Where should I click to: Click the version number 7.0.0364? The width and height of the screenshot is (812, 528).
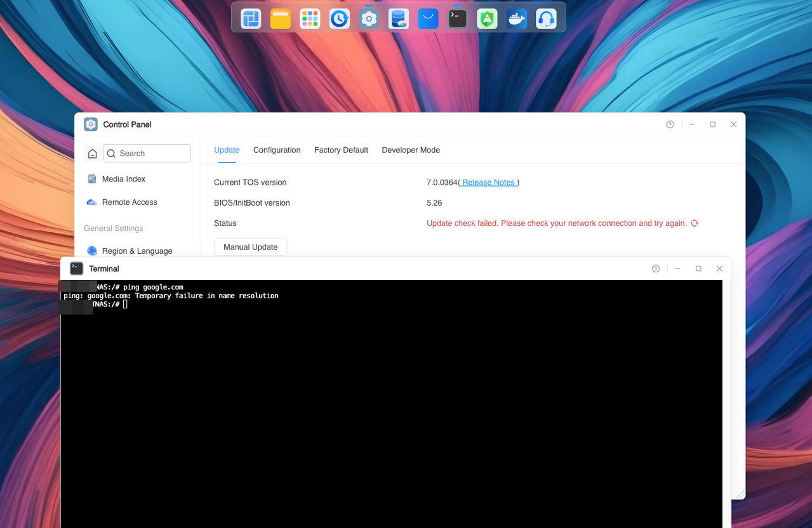442,183
